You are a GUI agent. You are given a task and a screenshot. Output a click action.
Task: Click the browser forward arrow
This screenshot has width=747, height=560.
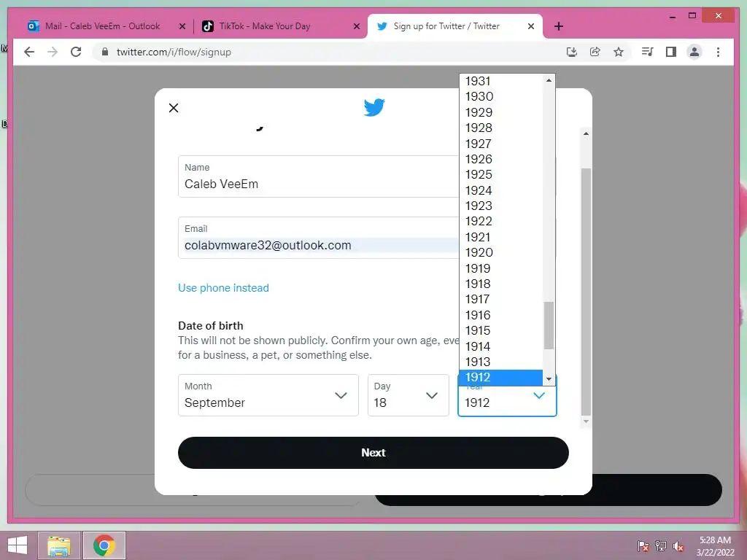point(53,52)
